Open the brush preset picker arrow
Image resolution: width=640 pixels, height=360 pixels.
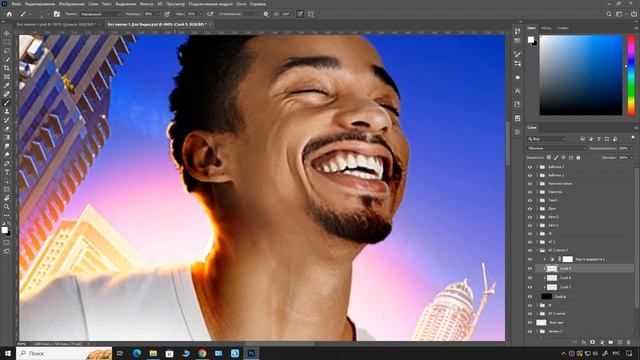[48, 14]
